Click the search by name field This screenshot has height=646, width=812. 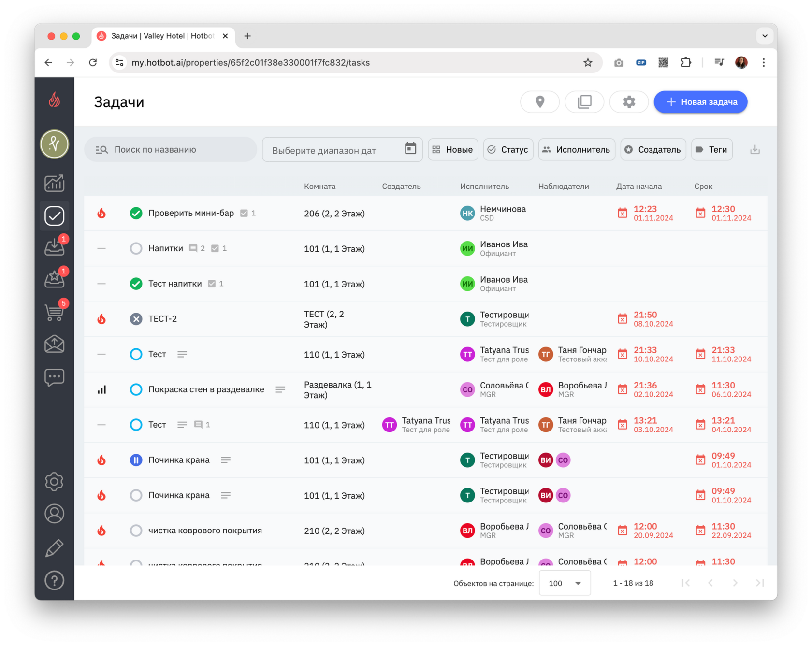pyautogui.click(x=171, y=150)
